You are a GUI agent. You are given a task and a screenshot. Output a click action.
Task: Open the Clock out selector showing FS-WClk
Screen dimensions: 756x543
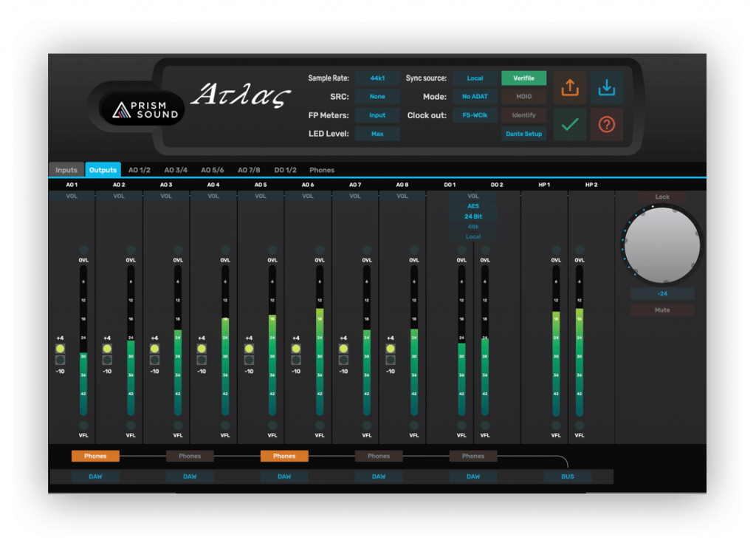coord(475,115)
